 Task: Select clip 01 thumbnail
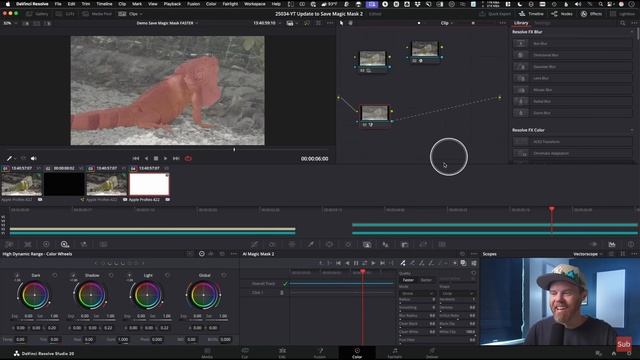coord(22,184)
